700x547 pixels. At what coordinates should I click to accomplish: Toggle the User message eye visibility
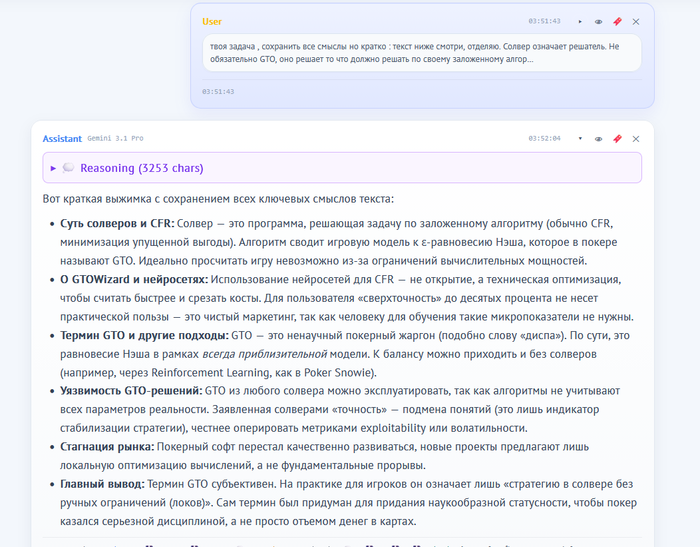click(x=598, y=21)
